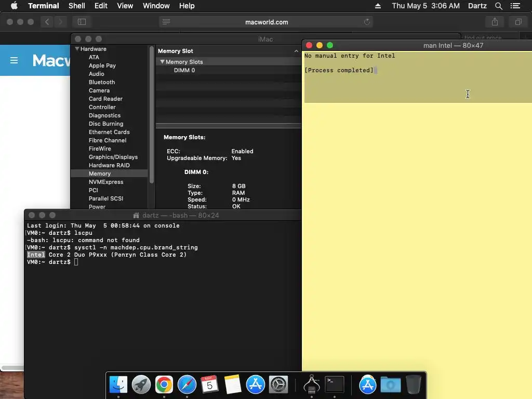
Task: Select FireWire in Hardware list
Action: (100, 149)
